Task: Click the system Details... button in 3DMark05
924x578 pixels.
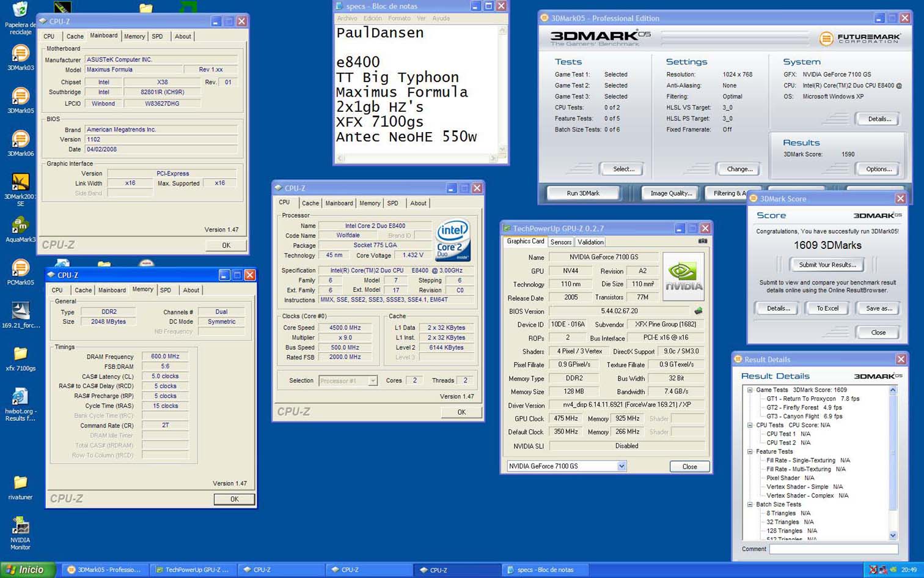Action: (x=879, y=119)
